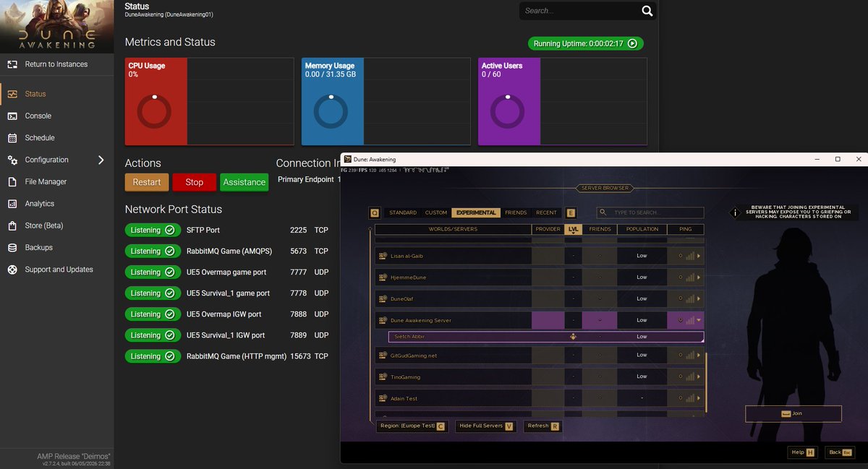The image size is (868, 469).
Task: Expand the TinoGaming server row
Action: (699, 377)
